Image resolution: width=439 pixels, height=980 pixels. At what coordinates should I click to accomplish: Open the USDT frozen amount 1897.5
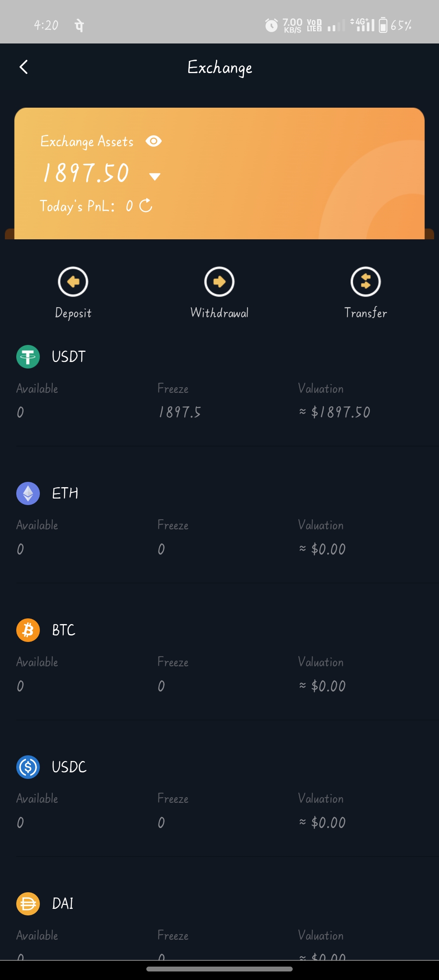180,412
